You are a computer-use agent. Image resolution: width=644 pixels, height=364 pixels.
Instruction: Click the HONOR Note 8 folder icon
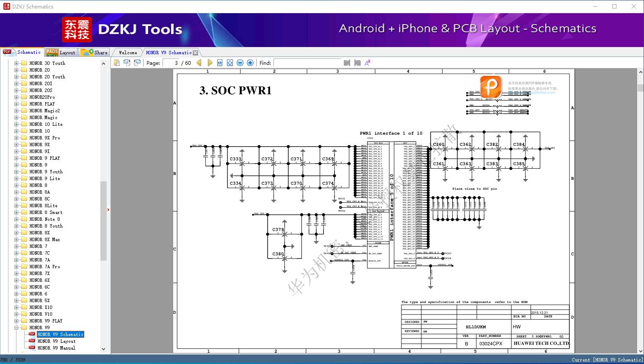[x=24, y=219]
